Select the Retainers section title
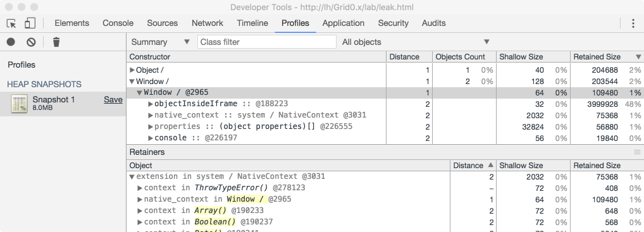The image size is (644, 232). coord(147,152)
